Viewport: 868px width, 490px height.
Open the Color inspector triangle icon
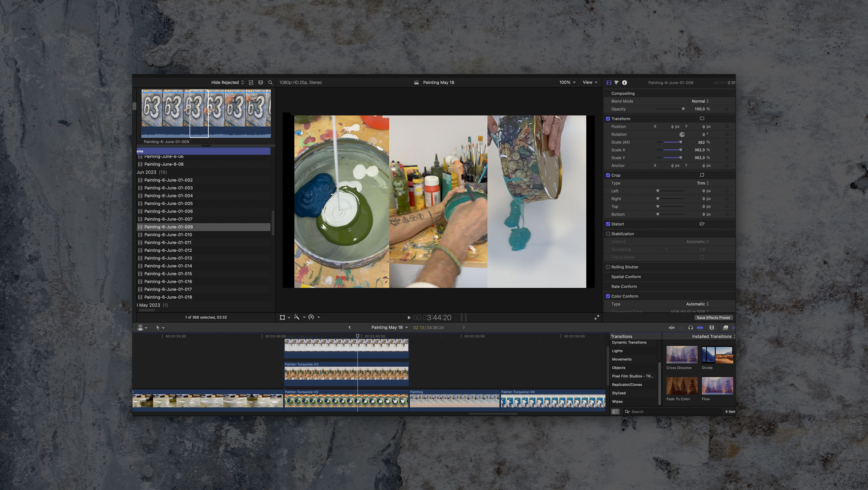(616, 82)
